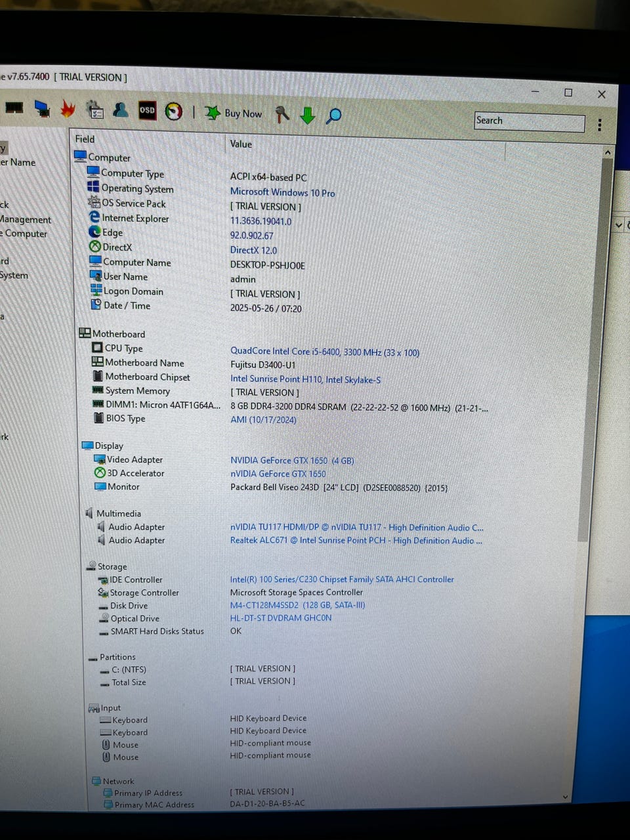Viewport: 630px width, 840px height.
Task: Click the blue magnifier toolbar icon
Action: [333, 115]
